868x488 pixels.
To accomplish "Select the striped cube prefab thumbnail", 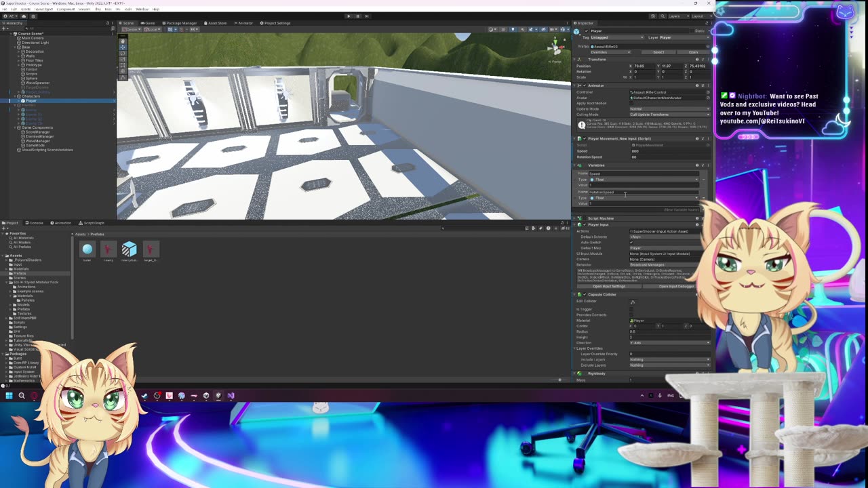I will 129,250.
